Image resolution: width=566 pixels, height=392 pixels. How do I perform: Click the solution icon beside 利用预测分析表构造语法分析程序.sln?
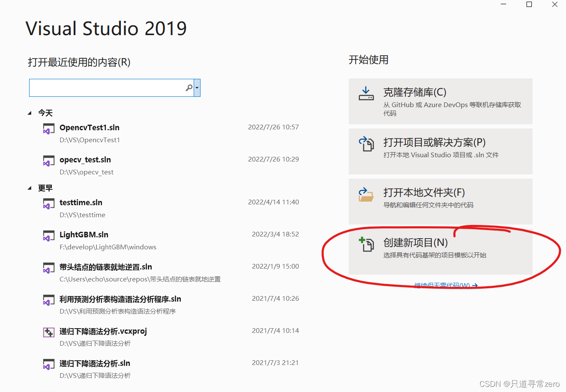point(48,300)
